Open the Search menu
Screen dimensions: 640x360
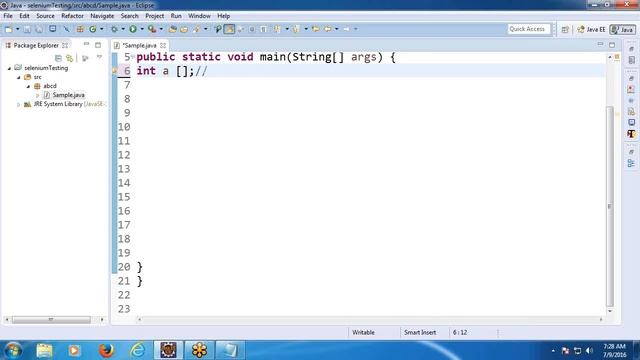[129, 16]
